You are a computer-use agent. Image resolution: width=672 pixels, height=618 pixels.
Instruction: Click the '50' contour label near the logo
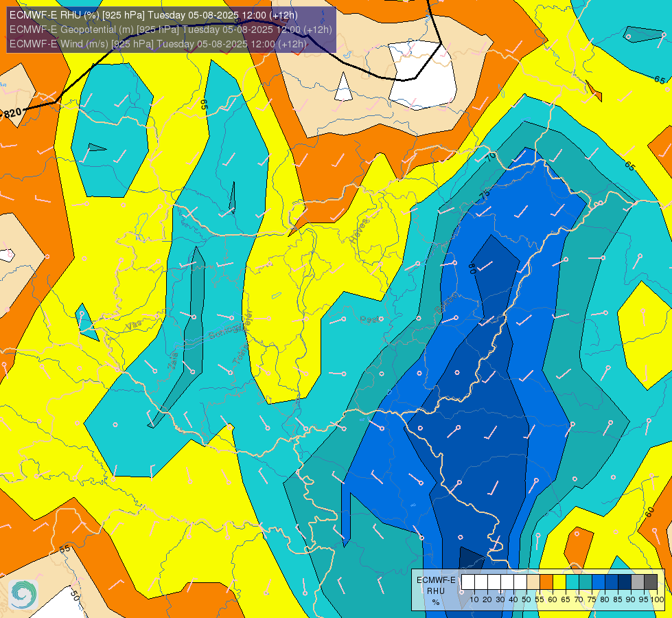pyautogui.click(x=74, y=595)
